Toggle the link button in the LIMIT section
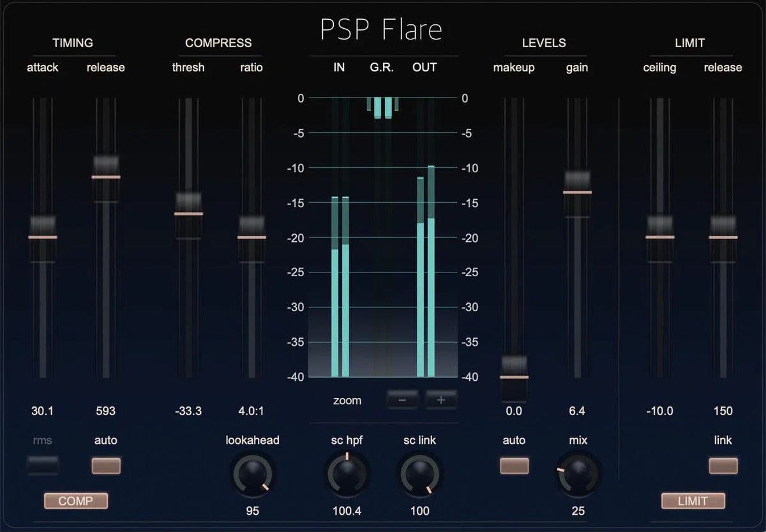 (x=722, y=465)
